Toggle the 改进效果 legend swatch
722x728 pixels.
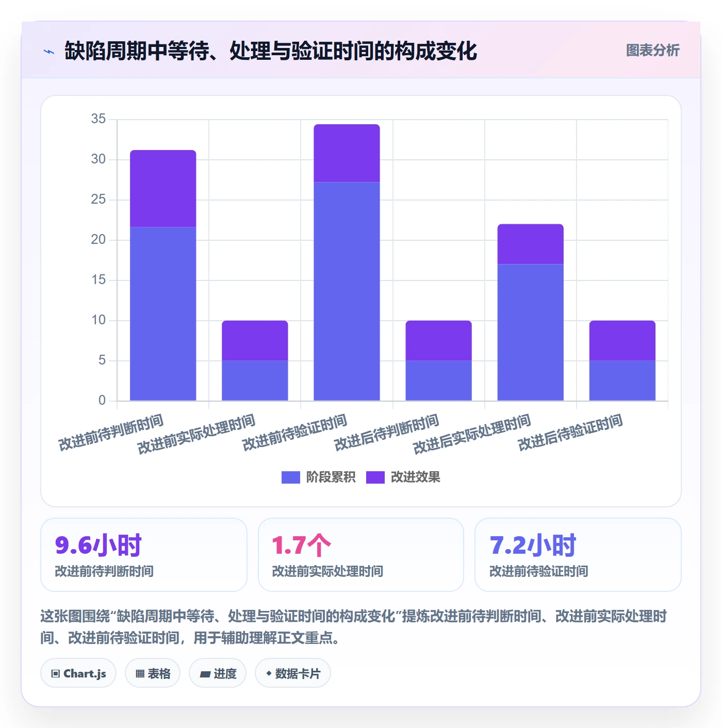[375, 477]
